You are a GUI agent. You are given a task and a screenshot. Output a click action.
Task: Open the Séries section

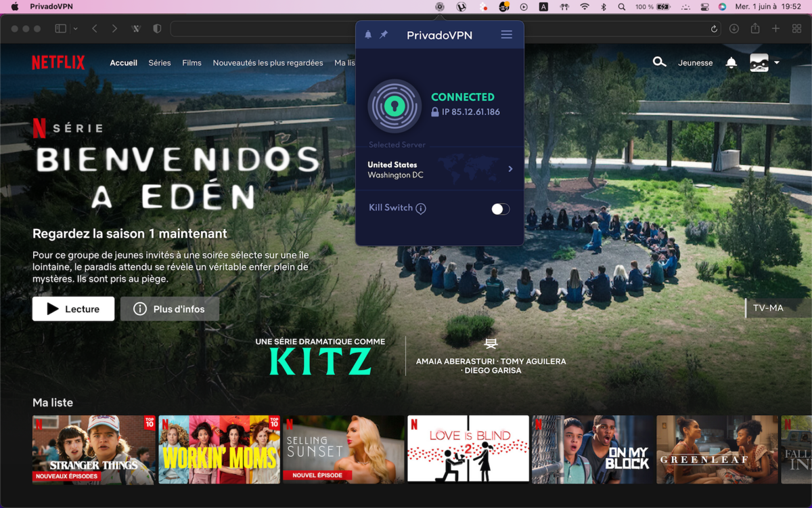click(x=160, y=63)
